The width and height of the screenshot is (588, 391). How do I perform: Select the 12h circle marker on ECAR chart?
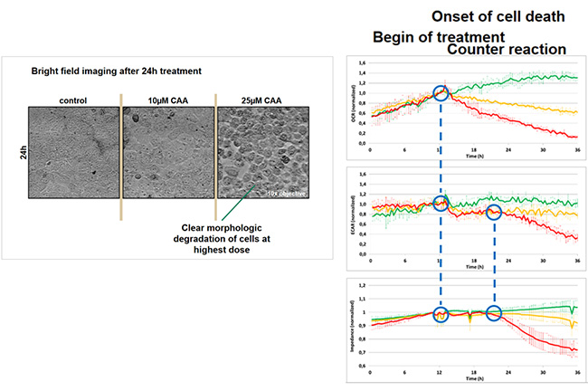(x=441, y=203)
